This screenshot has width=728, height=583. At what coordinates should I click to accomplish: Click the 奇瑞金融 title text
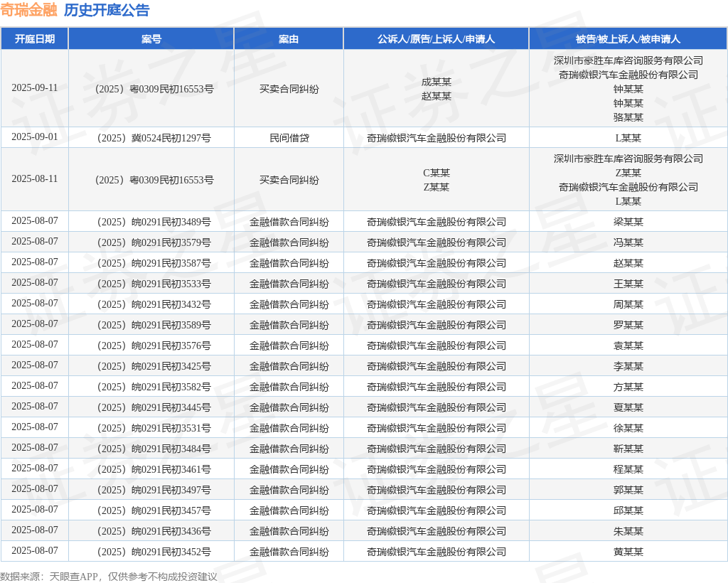click(x=28, y=10)
